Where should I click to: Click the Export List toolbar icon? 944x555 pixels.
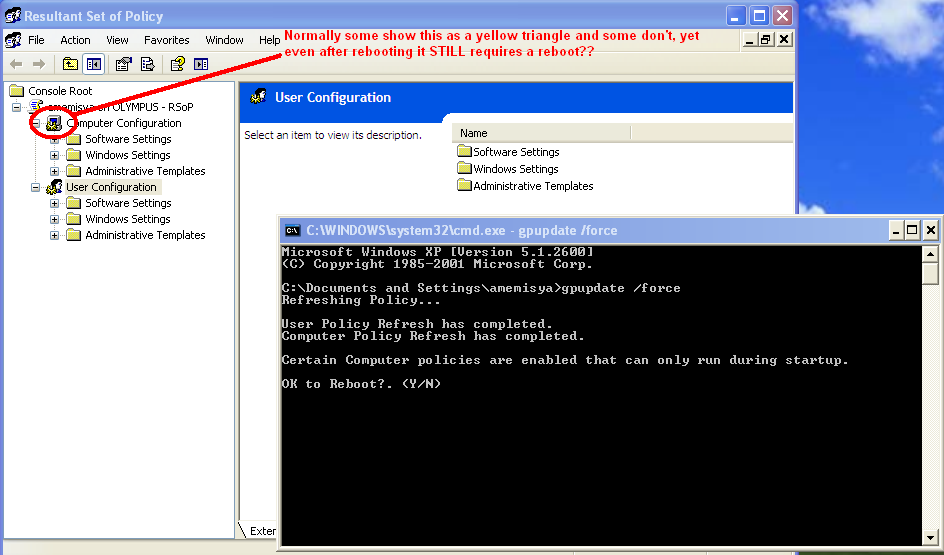click(148, 64)
